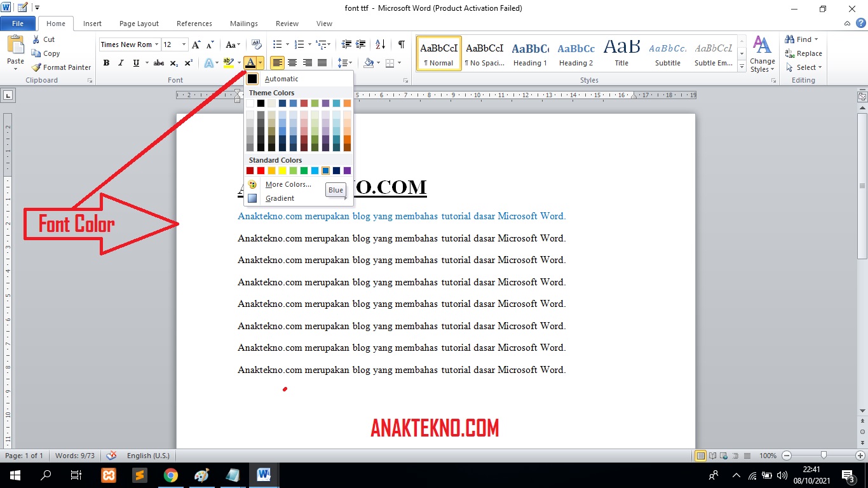The height and width of the screenshot is (488, 868).
Task: Apply strikethrough with the abc icon
Action: [x=159, y=63]
